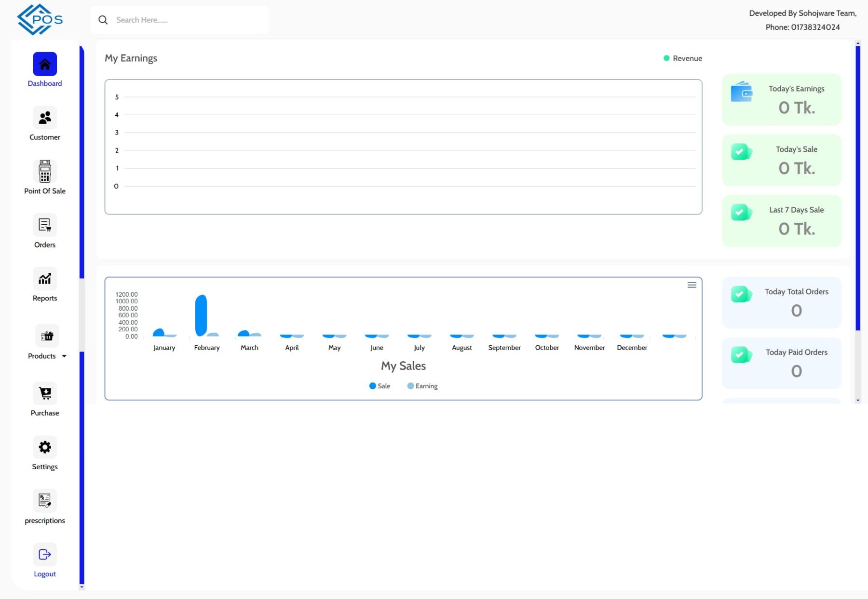Click the green check icon on Today's Sale
868x599 pixels.
[x=742, y=152]
